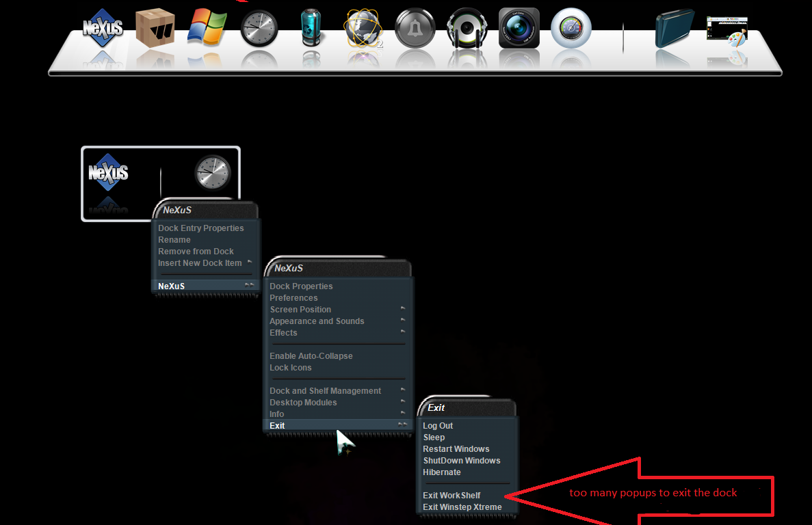Image resolution: width=812 pixels, height=525 pixels.
Task: Expand the Screen Position submenu
Action: 300,310
